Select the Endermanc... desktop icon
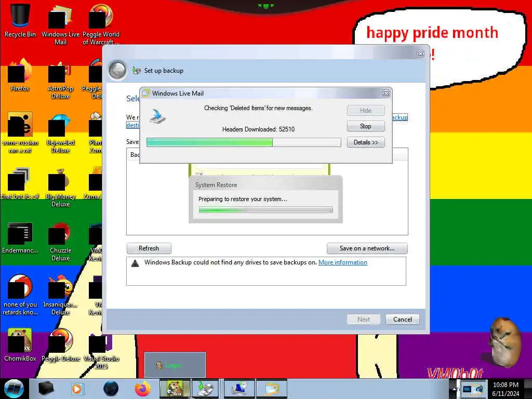 (x=20, y=237)
